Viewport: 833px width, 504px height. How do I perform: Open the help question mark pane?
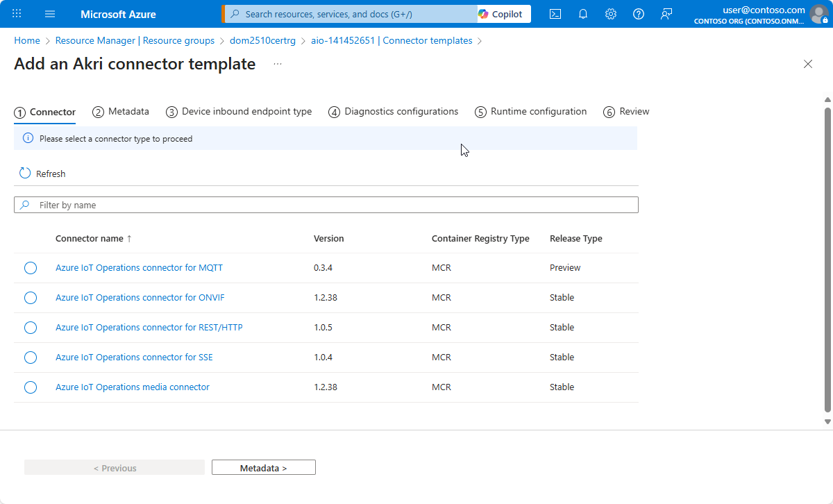point(638,14)
